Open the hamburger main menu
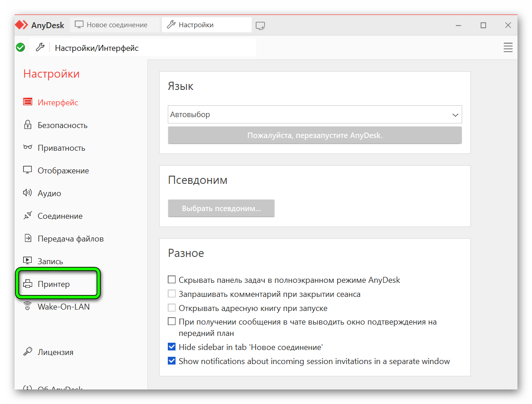The height and width of the screenshot is (404, 532). 508,48
